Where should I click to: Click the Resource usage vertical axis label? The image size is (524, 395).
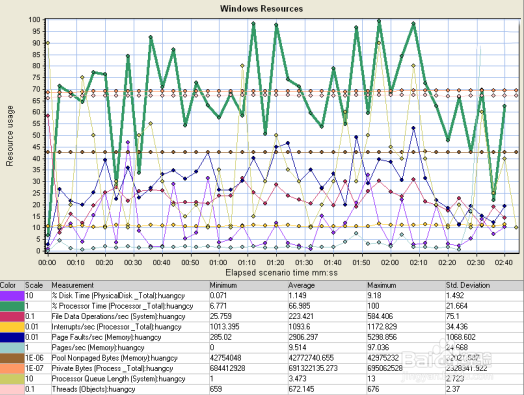[x=10, y=136]
